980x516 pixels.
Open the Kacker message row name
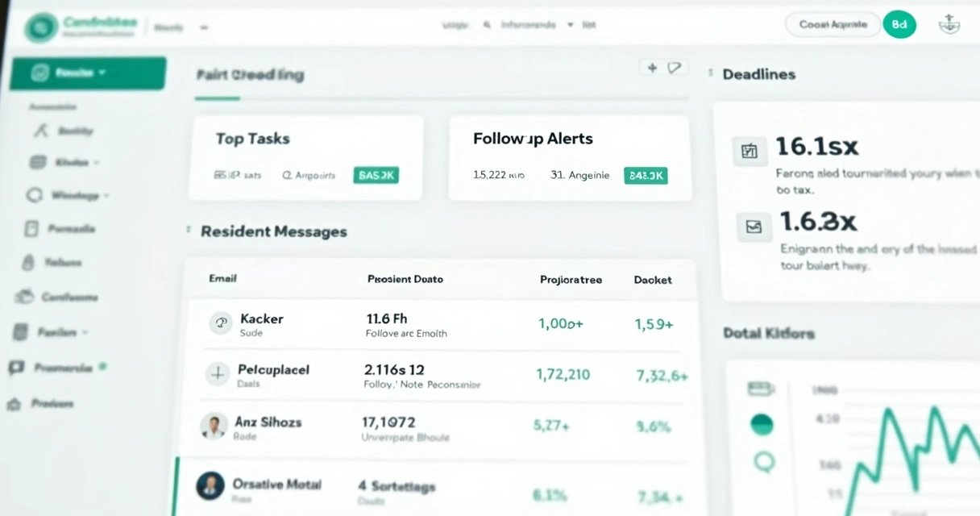point(262,319)
